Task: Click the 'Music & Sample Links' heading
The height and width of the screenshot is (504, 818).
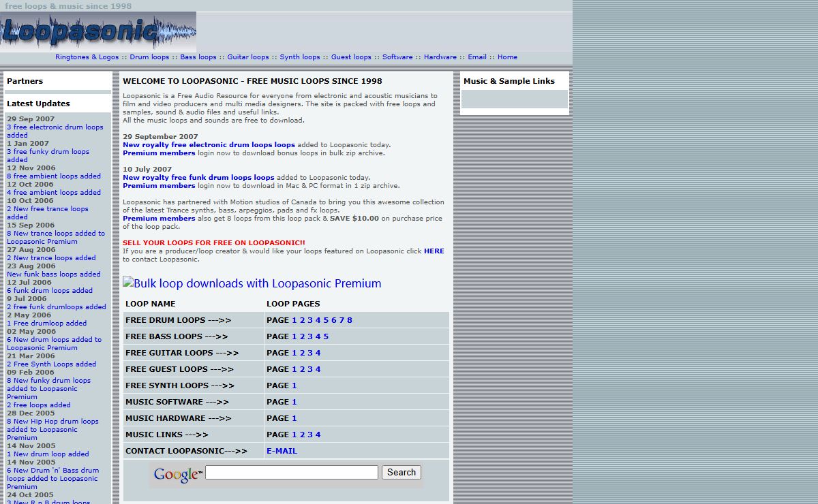Action: [x=509, y=81]
